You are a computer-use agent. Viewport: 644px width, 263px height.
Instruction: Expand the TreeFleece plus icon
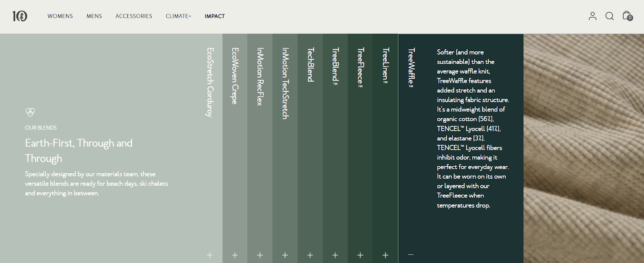pyautogui.click(x=360, y=255)
